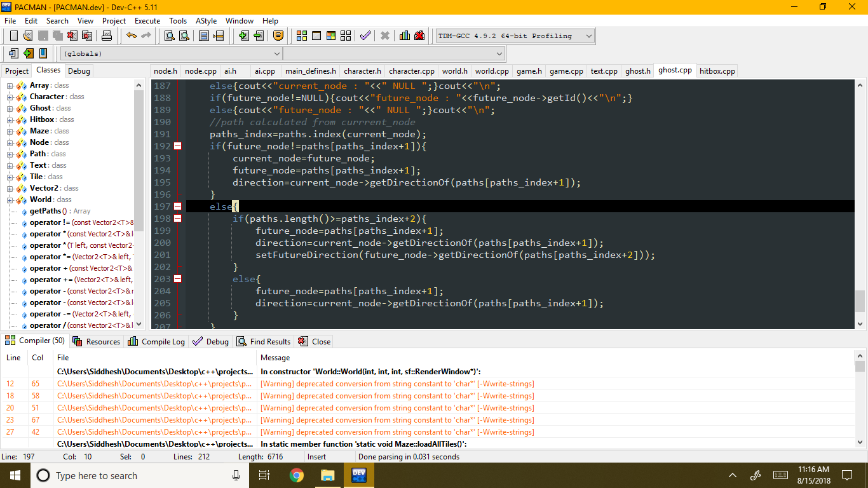
Task: Click the Close All files icon
Action: 87,36
